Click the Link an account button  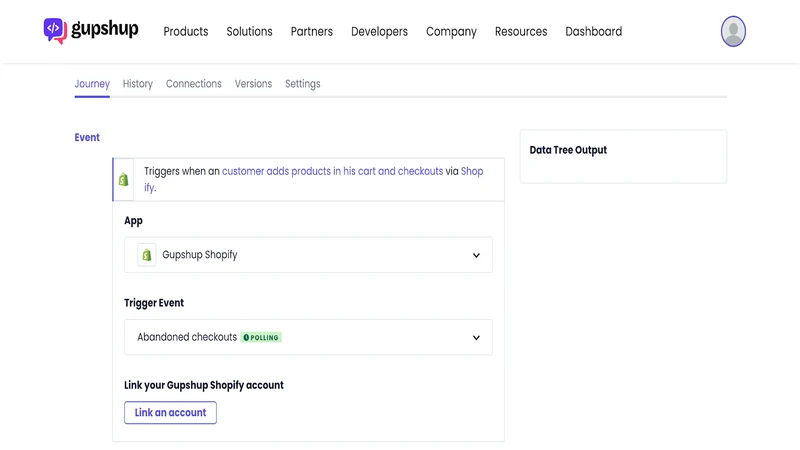tap(170, 412)
